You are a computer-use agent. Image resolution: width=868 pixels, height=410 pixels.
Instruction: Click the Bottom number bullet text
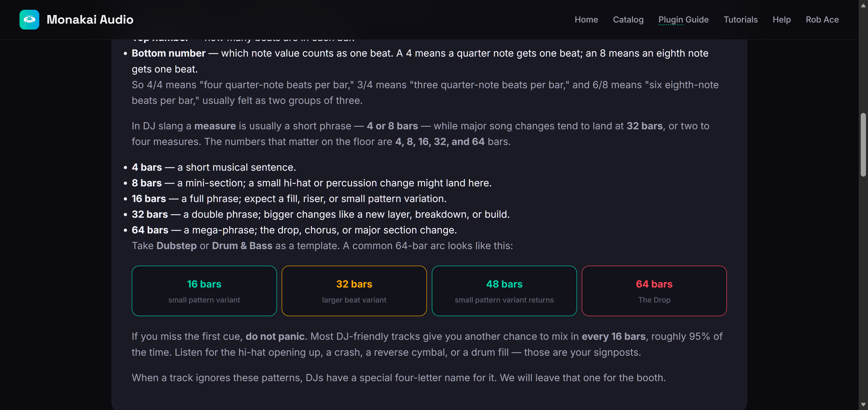420,61
